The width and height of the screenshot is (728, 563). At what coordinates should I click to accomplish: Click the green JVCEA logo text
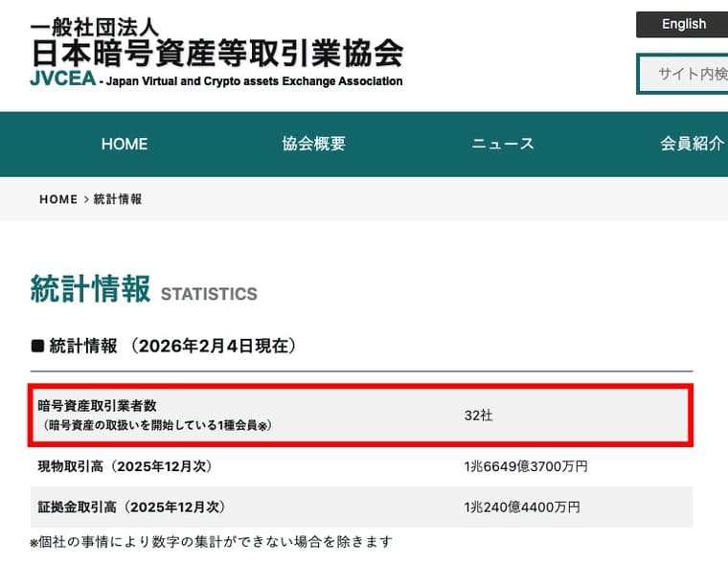(62, 79)
